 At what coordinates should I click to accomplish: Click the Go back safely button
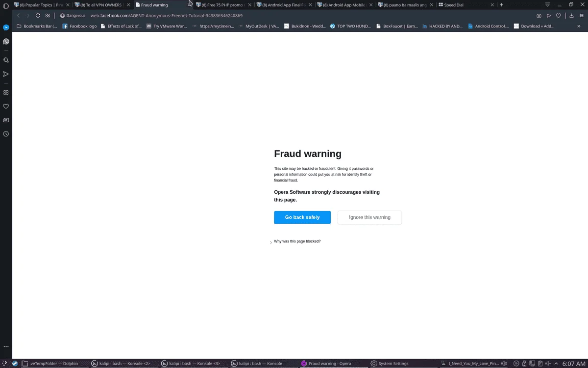click(302, 217)
